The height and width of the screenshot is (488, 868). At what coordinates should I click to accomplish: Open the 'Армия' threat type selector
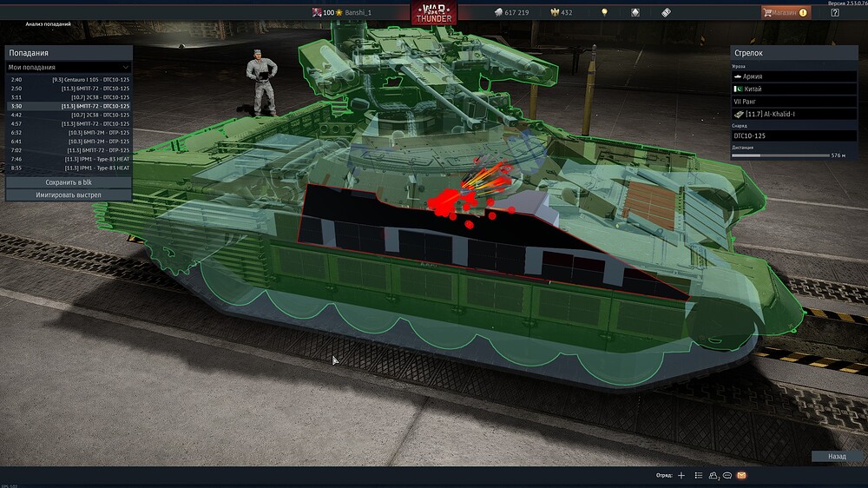coord(794,76)
